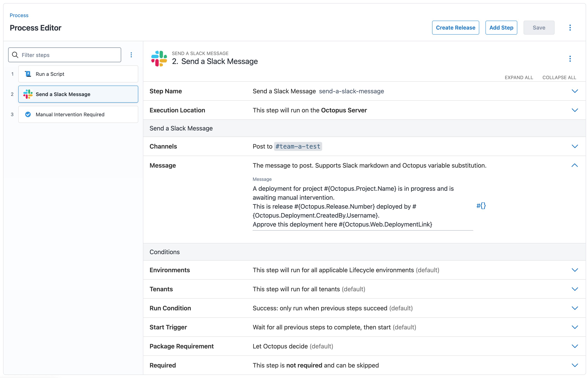Screen dimensions: 588x378
Task: Expand the Start Trigger section
Action: tap(575, 327)
